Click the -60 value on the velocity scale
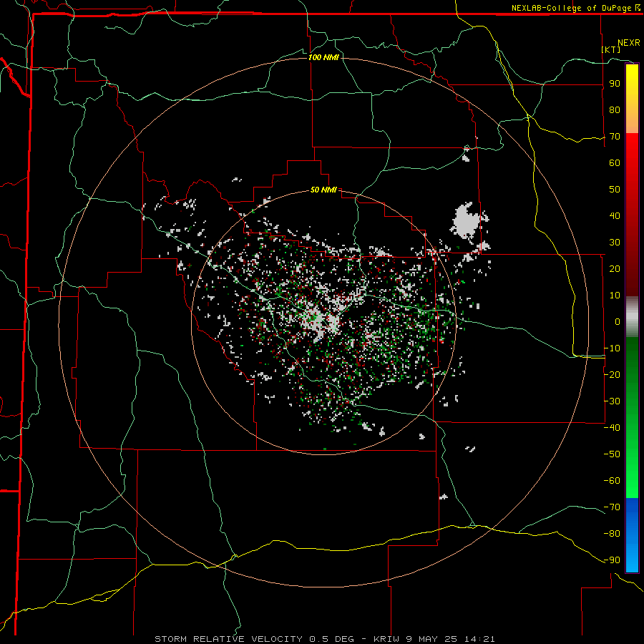 (612, 481)
